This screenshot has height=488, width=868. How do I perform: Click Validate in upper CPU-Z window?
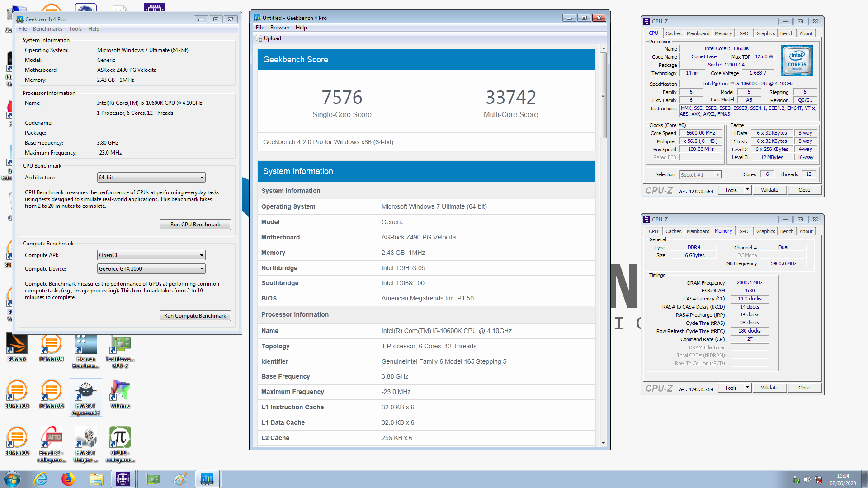pyautogui.click(x=769, y=190)
